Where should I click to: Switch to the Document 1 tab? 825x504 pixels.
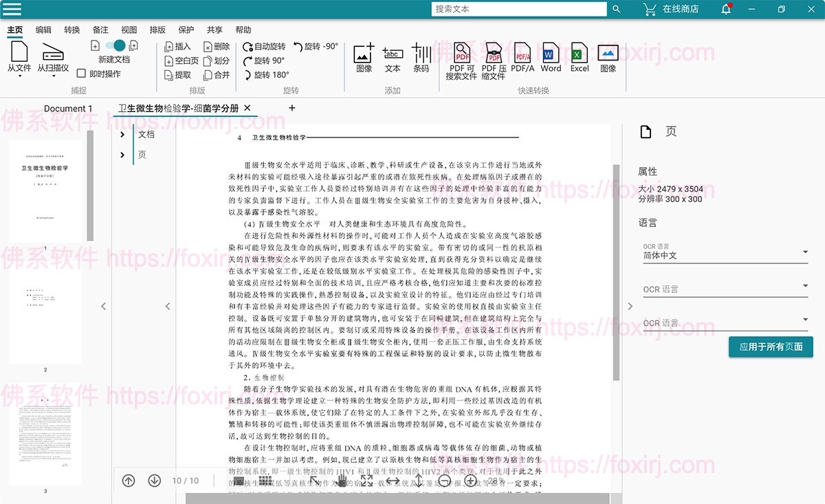(x=68, y=109)
